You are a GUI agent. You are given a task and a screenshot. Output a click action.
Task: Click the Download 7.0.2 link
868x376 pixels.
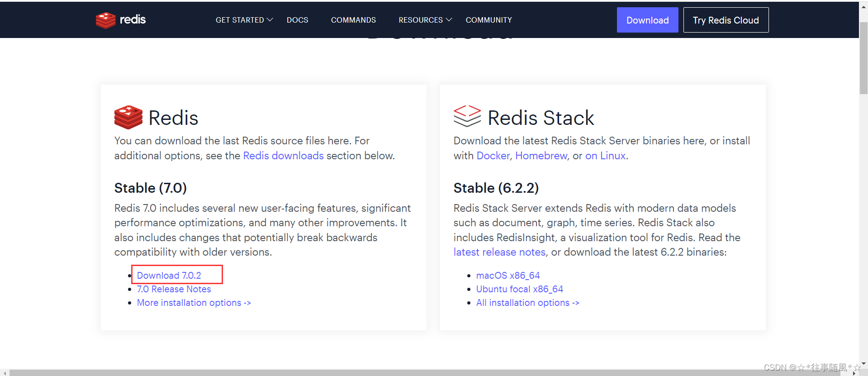(169, 276)
